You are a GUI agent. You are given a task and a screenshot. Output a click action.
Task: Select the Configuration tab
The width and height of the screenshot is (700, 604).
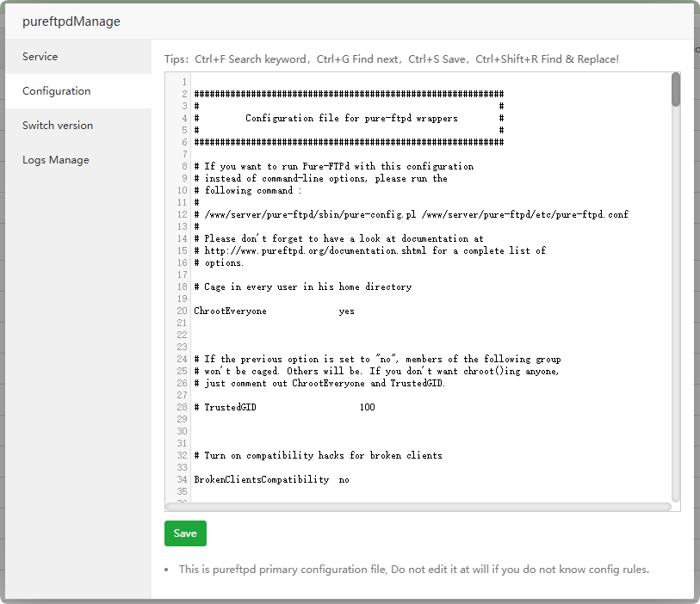[56, 91]
